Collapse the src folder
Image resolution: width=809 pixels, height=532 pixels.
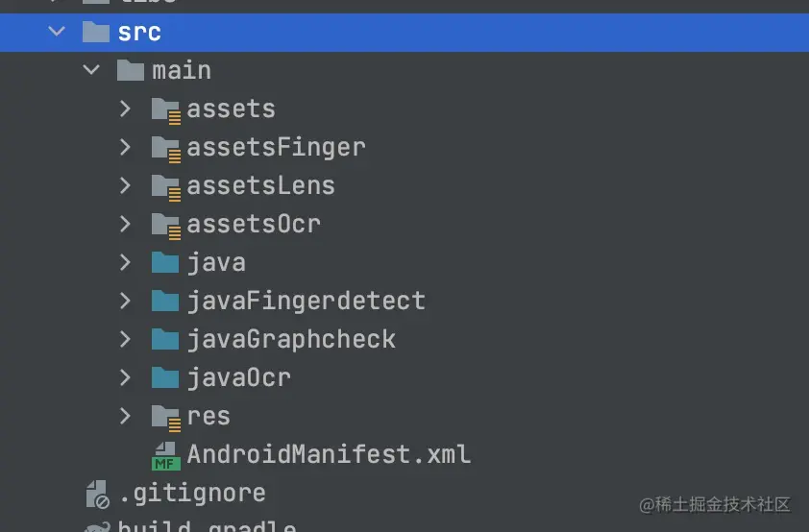[x=57, y=32]
